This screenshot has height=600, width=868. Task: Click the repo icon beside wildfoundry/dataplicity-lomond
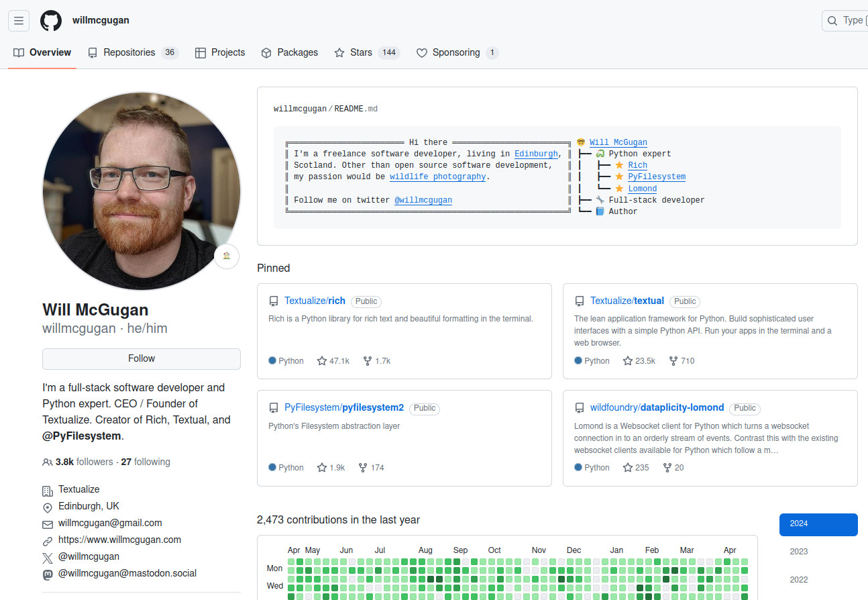tap(580, 408)
